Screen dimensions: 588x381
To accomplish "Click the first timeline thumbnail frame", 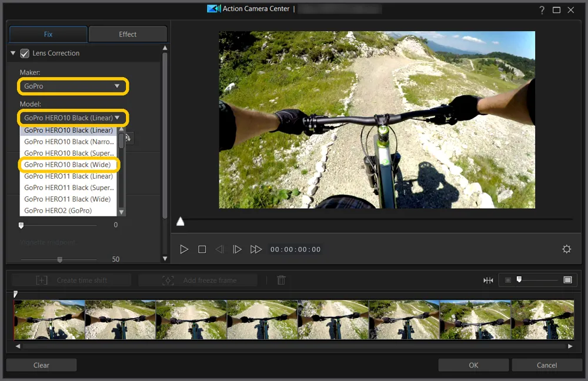I will coord(49,320).
